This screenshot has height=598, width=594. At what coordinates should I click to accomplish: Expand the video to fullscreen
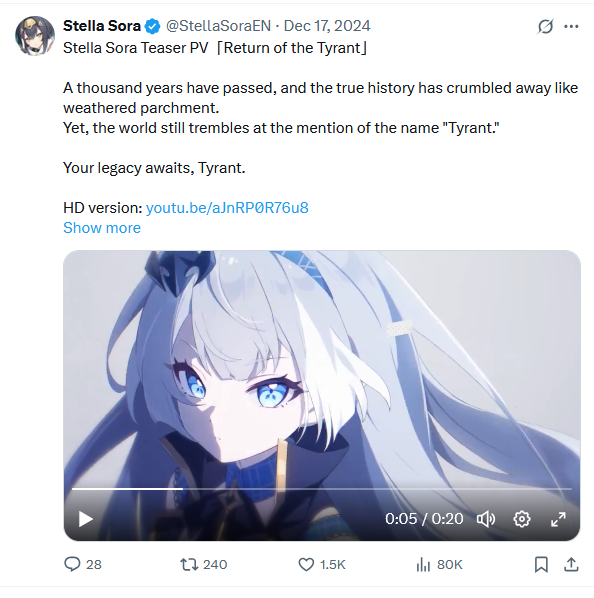click(x=558, y=519)
